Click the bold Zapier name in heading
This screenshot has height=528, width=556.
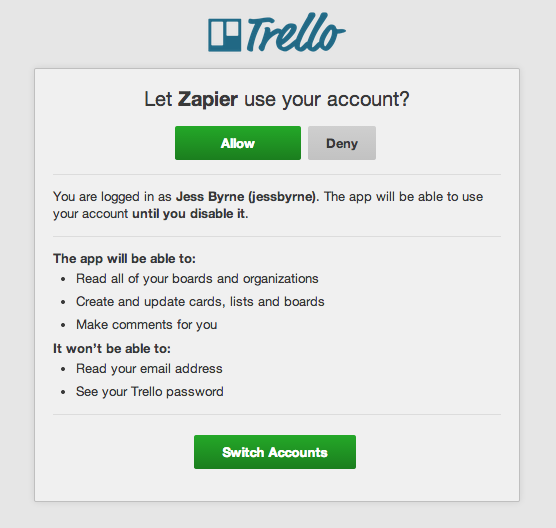coord(207,99)
